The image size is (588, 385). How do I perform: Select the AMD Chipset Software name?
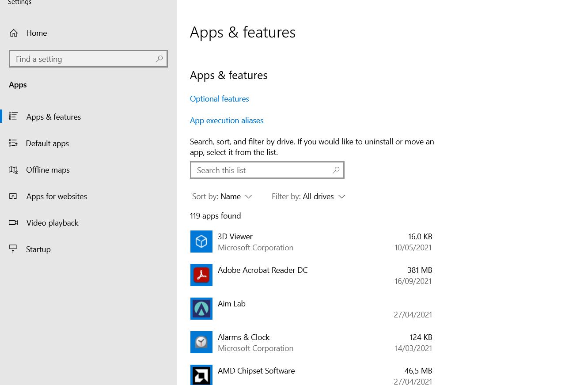pyautogui.click(x=256, y=371)
